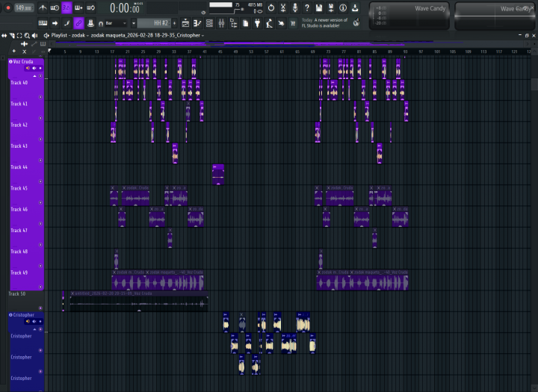Image resolution: width=538 pixels, height=392 pixels.
Task: Select the Cristopher track group header
Action: pyautogui.click(x=24, y=315)
